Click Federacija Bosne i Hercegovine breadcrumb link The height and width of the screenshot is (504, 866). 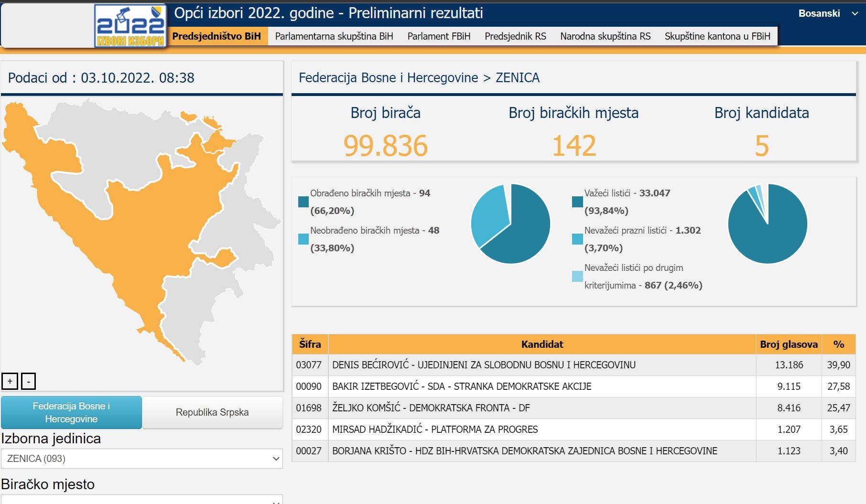click(x=388, y=78)
